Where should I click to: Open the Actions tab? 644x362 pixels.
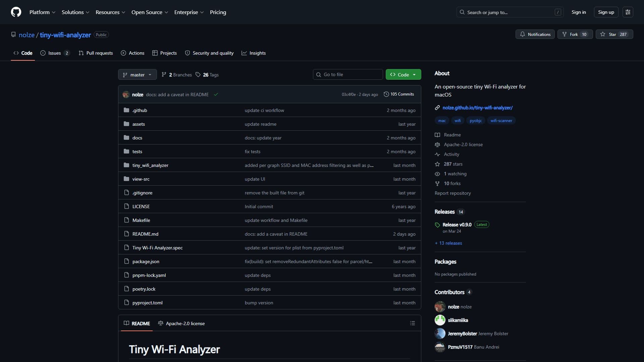pos(132,53)
